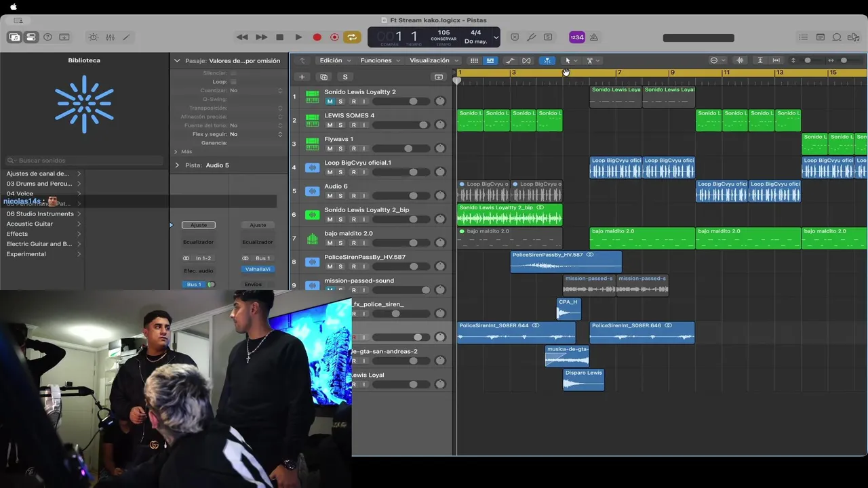Open the Mixer faders icon
This screenshot has width=868, height=488.
(x=110, y=37)
